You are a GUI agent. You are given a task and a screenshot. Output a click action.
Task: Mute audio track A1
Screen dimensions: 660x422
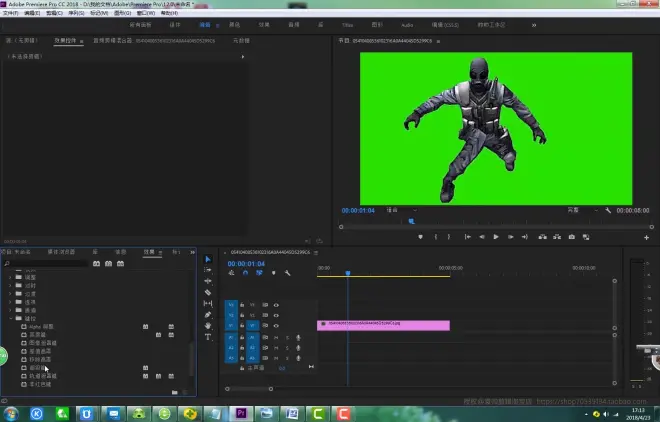click(276, 337)
